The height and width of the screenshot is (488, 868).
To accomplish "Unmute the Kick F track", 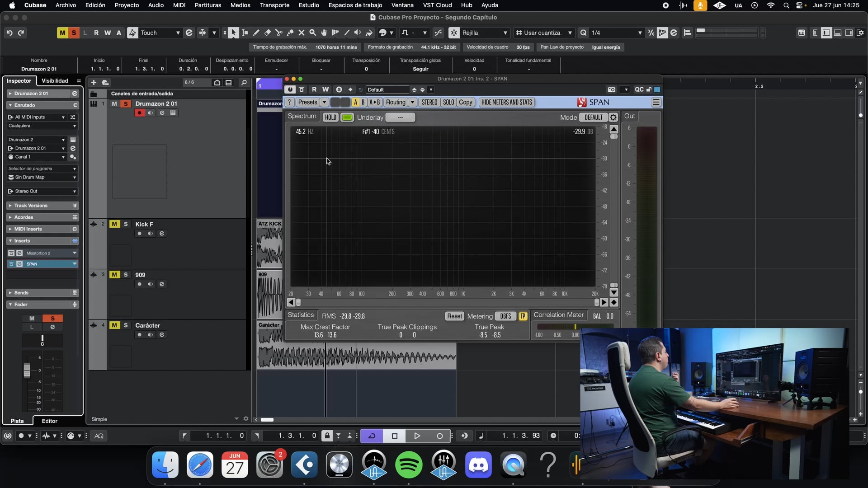I will pyautogui.click(x=115, y=224).
